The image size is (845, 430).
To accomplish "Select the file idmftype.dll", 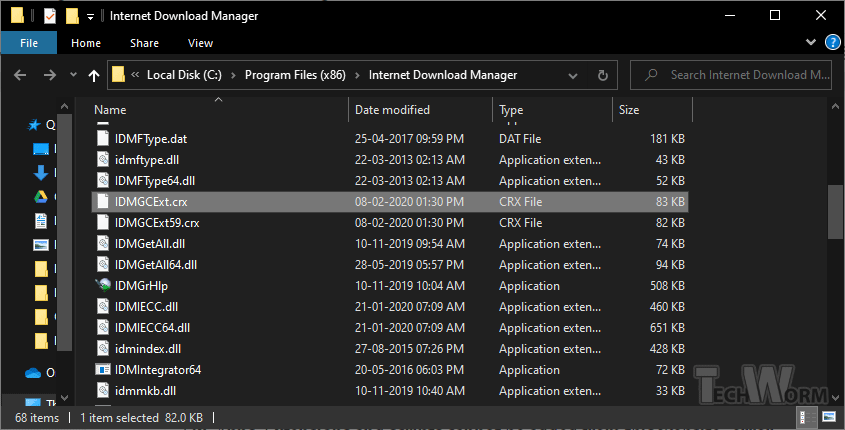I will (390, 159).
